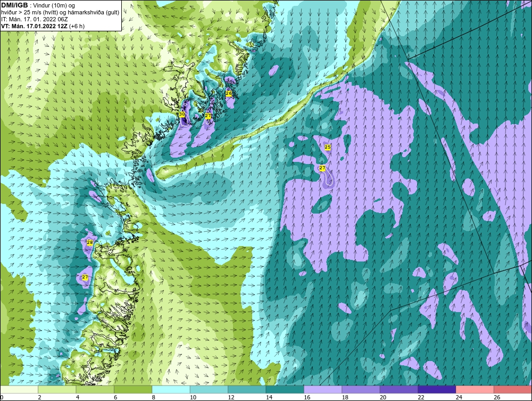The height and width of the screenshot is (401, 532).
Task: Pick the 6–8 m/s olive green legend swatch
Action: click(x=133, y=389)
